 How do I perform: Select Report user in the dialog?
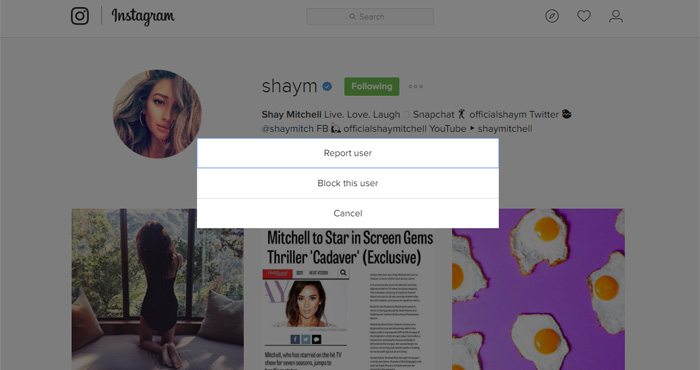tap(348, 153)
